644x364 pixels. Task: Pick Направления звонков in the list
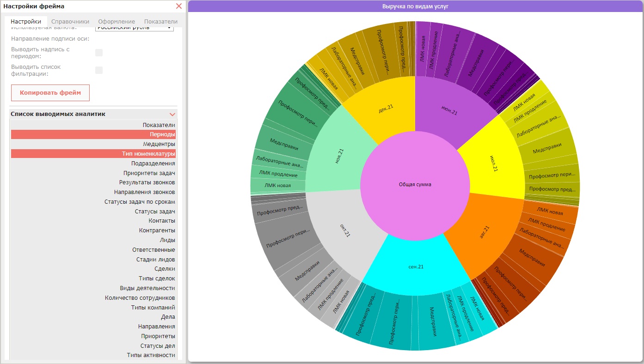point(93,192)
